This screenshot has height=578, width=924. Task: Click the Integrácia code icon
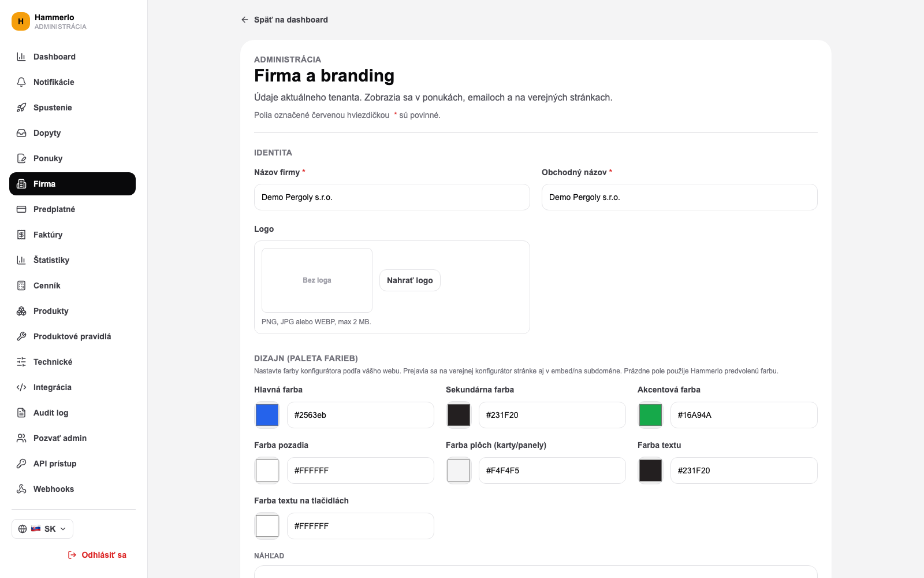tap(21, 387)
